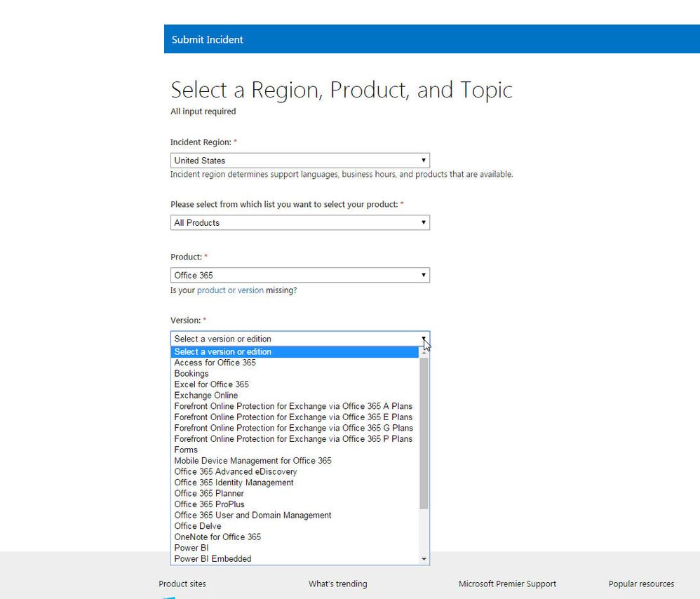Click the Microsoft Premier Support footer heading
This screenshot has height=599, width=700.
click(507, 584)
